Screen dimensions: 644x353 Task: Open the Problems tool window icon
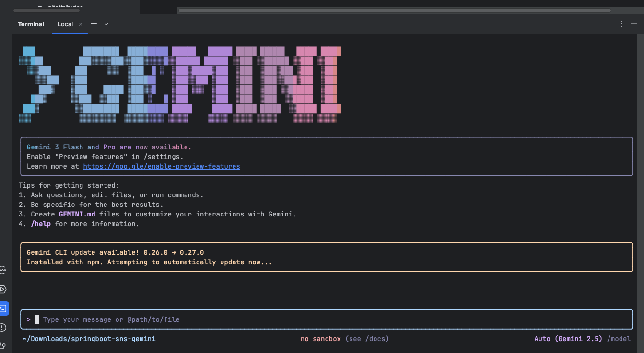(3, 328)
